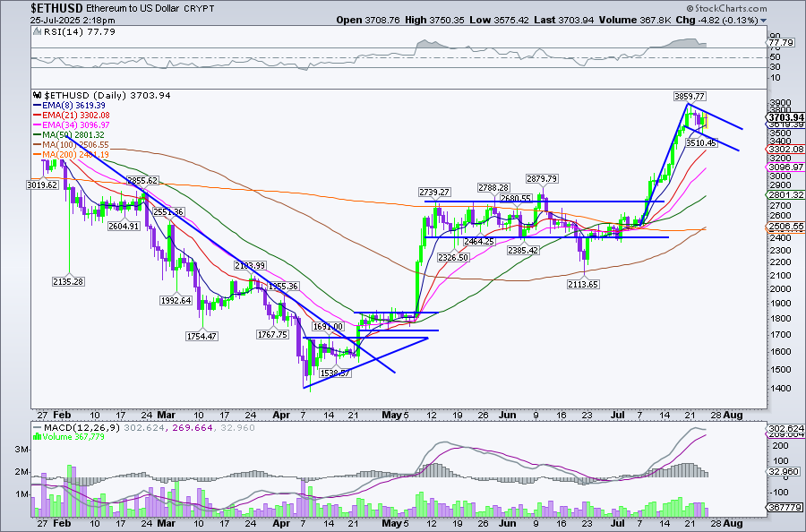The image size is (806, 532).
Task: Click the 2604.91 price label
Action: [124, 226]
